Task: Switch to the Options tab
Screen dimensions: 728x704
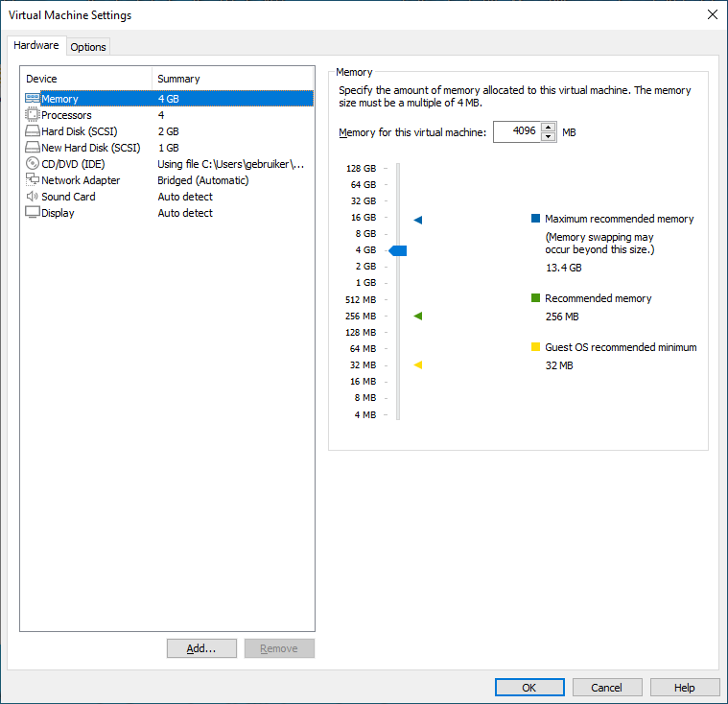Action: click(x=88, y=47)
